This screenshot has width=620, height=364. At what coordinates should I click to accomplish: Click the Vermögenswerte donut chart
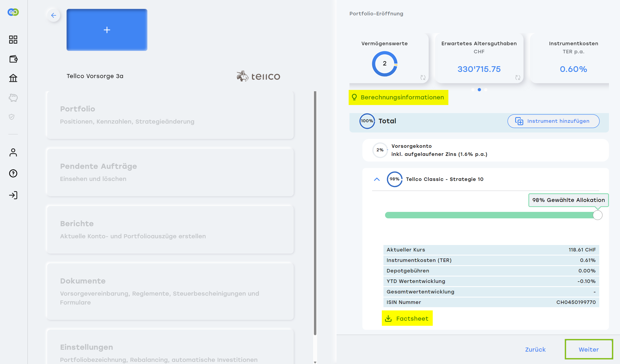[385, 64]
